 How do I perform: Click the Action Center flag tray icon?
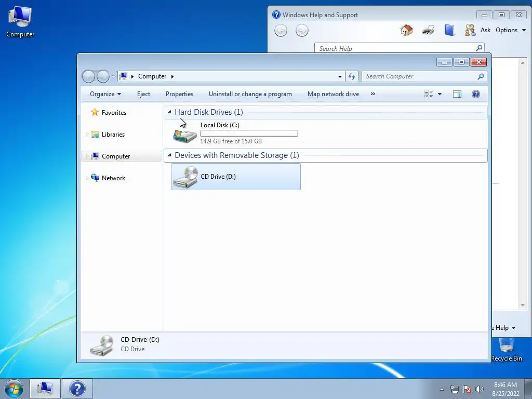(467, 389)
